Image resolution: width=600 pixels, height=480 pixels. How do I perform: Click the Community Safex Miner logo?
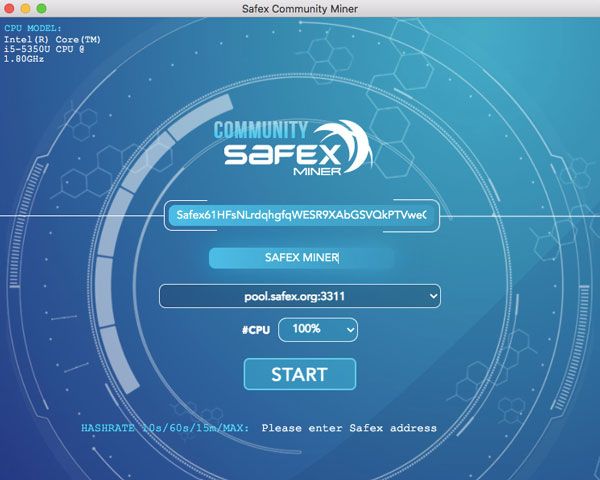click(293, 148)
